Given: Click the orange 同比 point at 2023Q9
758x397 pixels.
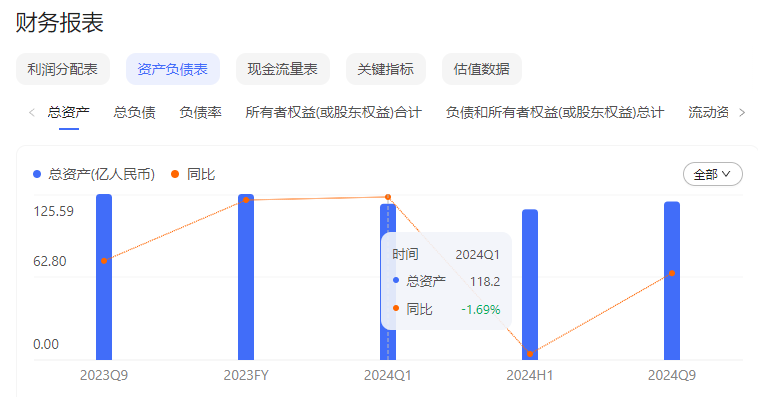Looking at the screenshot, I should coord(104,261).
